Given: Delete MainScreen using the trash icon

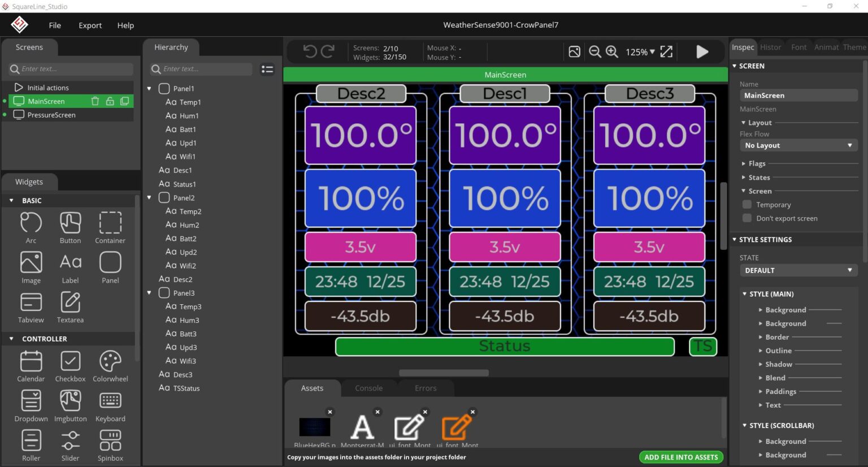Looking at the screenshot, I should [x=94, y=101].
